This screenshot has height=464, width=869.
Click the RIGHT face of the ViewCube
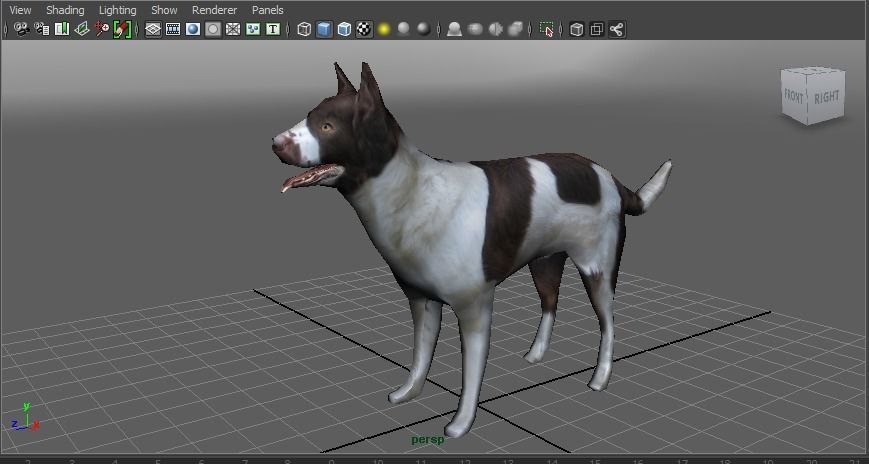(x=826, y=99)
